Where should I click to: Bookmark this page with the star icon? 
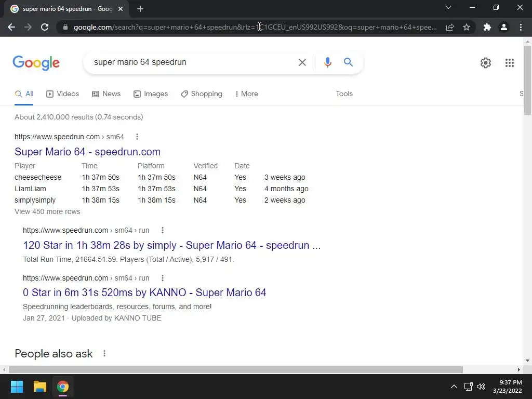click(467, 27)
